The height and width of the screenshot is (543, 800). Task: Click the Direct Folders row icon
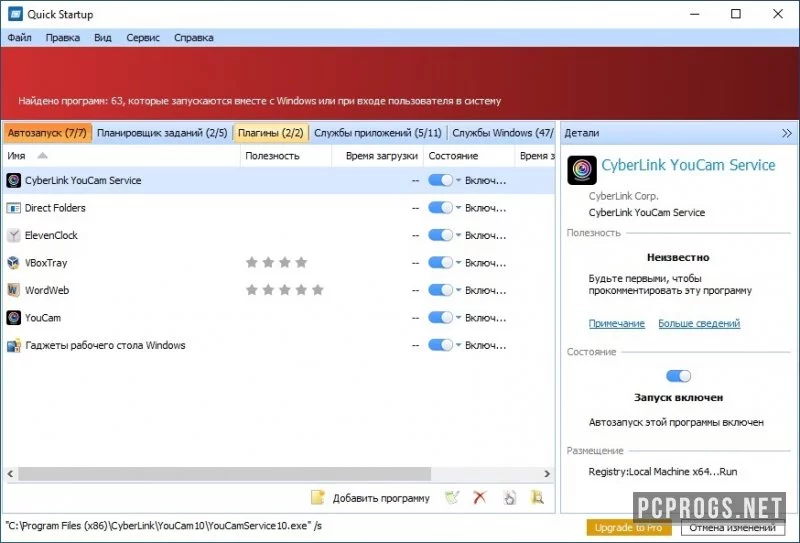pyautogui.click(x=14, y=208)
